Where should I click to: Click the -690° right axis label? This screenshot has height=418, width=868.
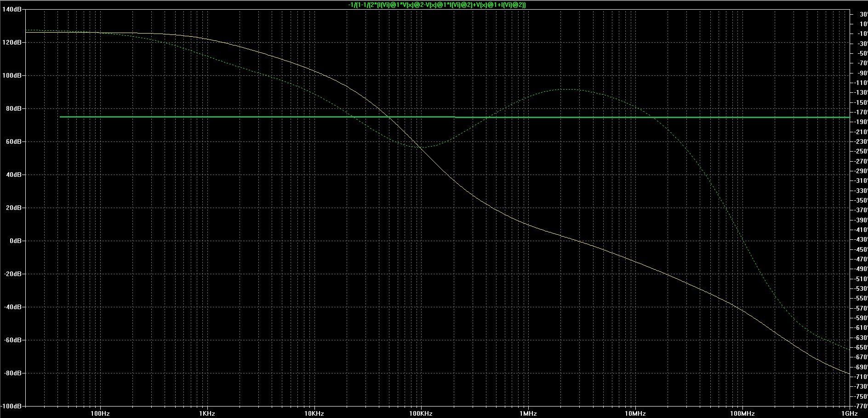point(861,367)
